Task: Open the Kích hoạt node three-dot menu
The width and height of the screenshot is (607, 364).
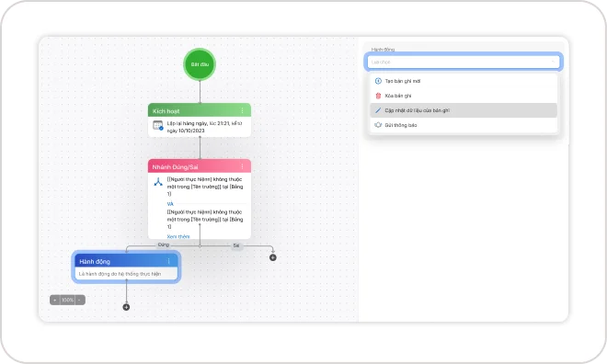Action: coord(242,110)
